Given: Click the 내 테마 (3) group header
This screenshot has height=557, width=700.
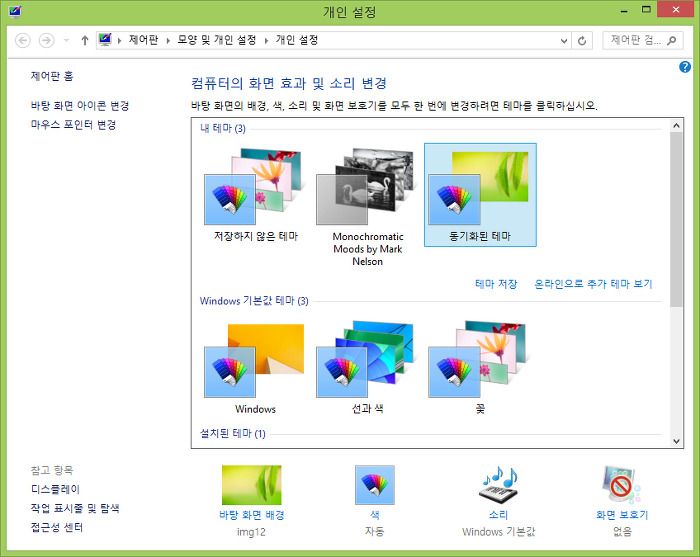Looking at the screenshot, I should click(x=223, y=129).
